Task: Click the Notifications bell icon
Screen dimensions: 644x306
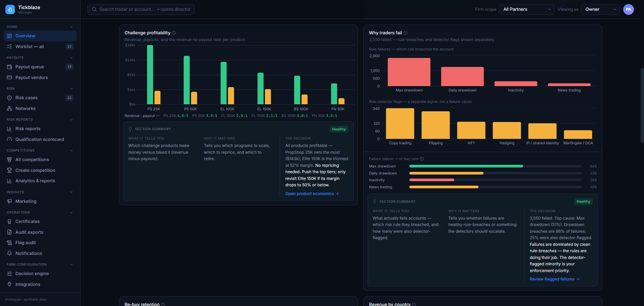Action: coord(9,253)
